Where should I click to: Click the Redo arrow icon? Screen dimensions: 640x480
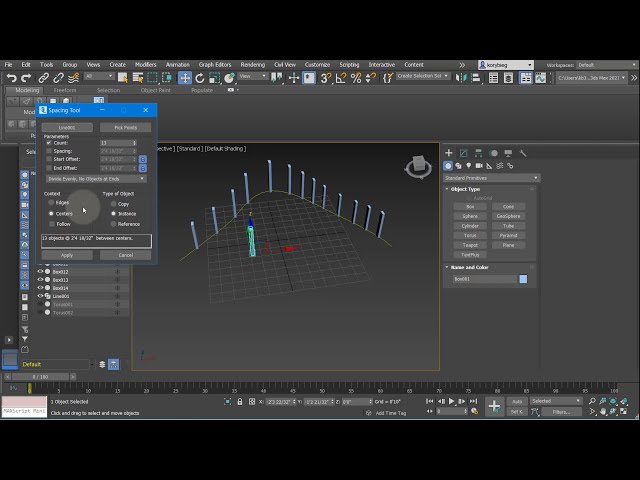coord(26,78)
